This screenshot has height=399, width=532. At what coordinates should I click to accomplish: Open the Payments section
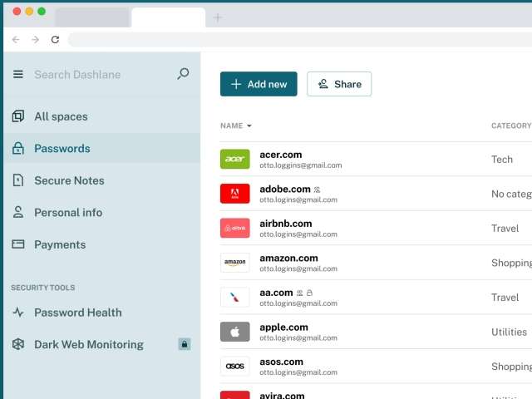(x=101, y=244)
